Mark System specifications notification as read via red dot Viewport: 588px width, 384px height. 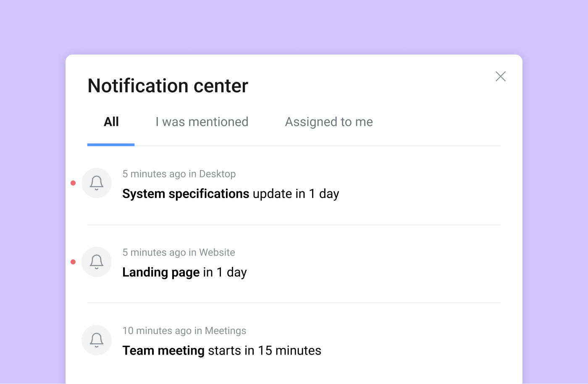point(73,183)
